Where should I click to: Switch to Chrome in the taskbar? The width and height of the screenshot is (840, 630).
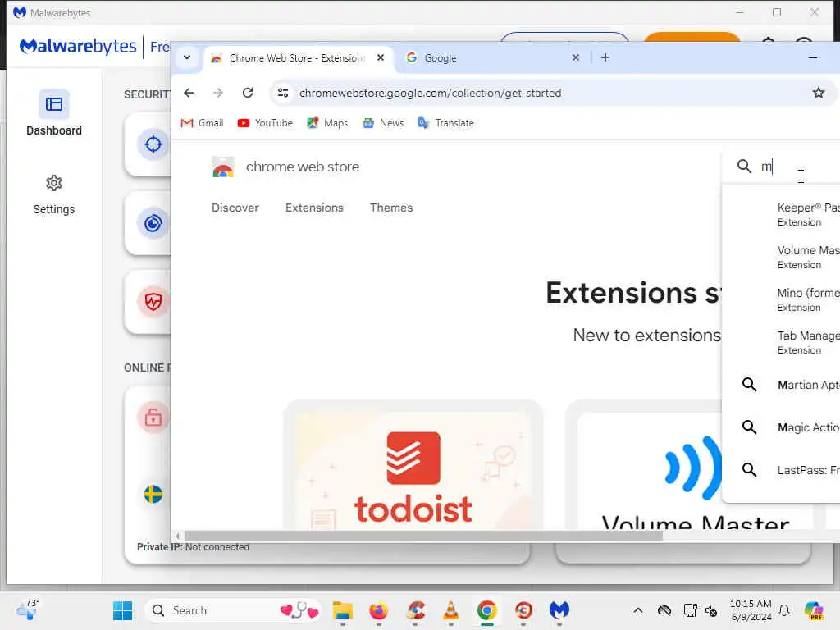[x=487, y=610]
